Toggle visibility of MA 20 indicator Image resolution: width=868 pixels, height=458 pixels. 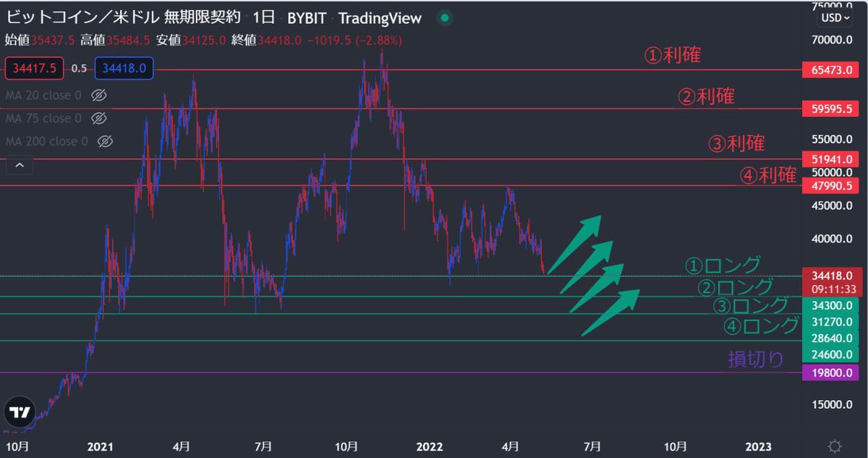coord(100,95)
